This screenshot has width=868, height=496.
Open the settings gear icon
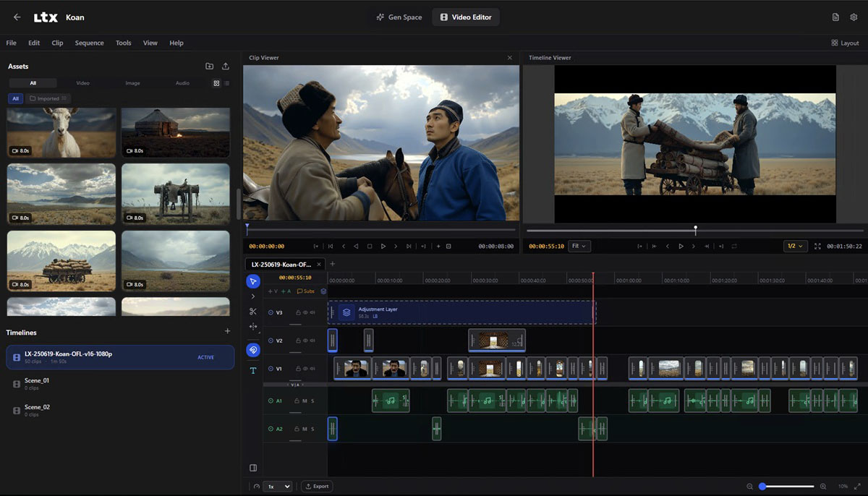click(x=854, y=17)
